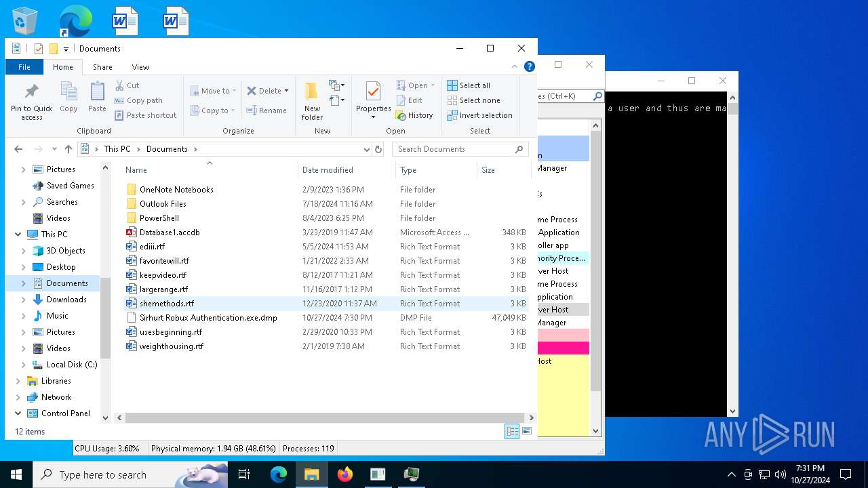Click Select all in ribbon

[469, 85]
